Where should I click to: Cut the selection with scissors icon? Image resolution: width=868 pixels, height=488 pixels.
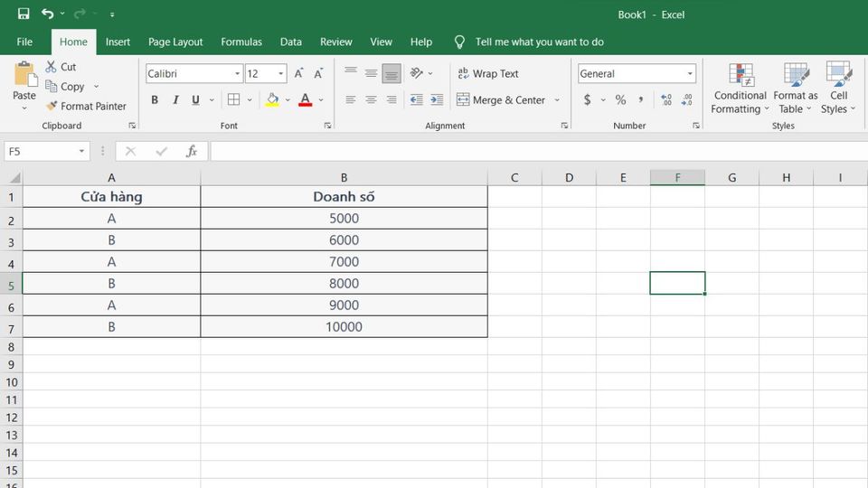tap(51, 67)
